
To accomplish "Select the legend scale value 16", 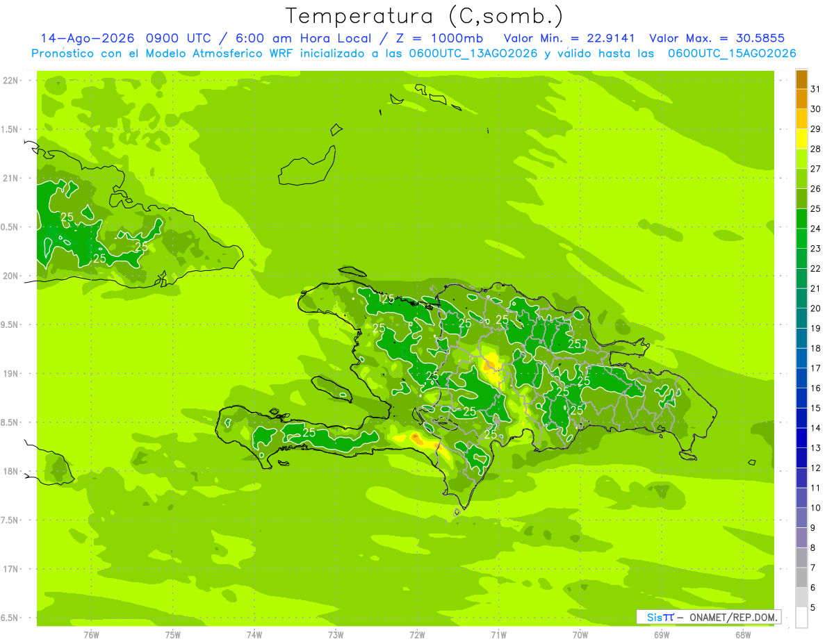I will click(816, 388).
